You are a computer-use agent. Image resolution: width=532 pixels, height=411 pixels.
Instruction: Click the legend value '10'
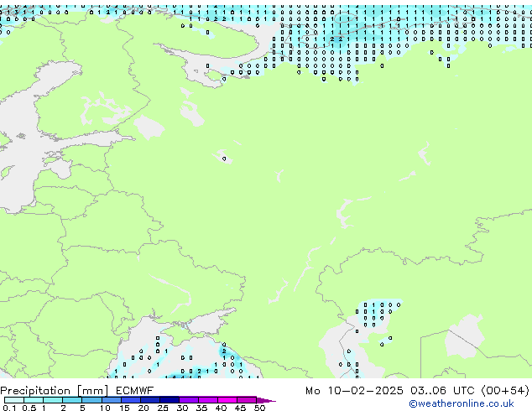pos(105,408)
